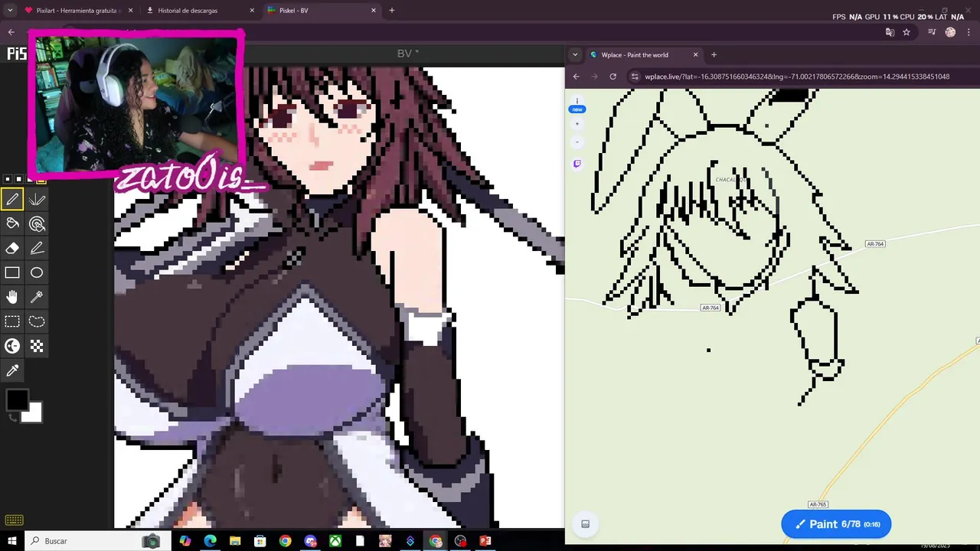Open Microsoft Store from the taskbar
980x551 pixels.
coord(260,541)
